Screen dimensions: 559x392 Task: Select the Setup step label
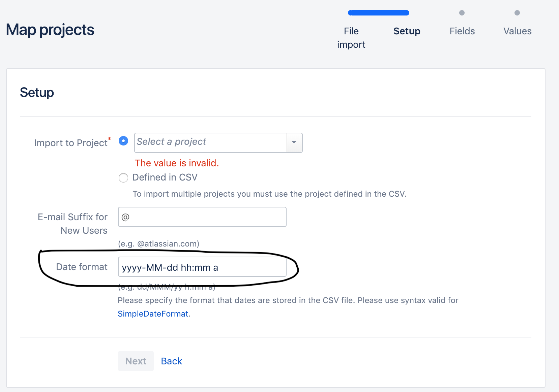[407, 31]
